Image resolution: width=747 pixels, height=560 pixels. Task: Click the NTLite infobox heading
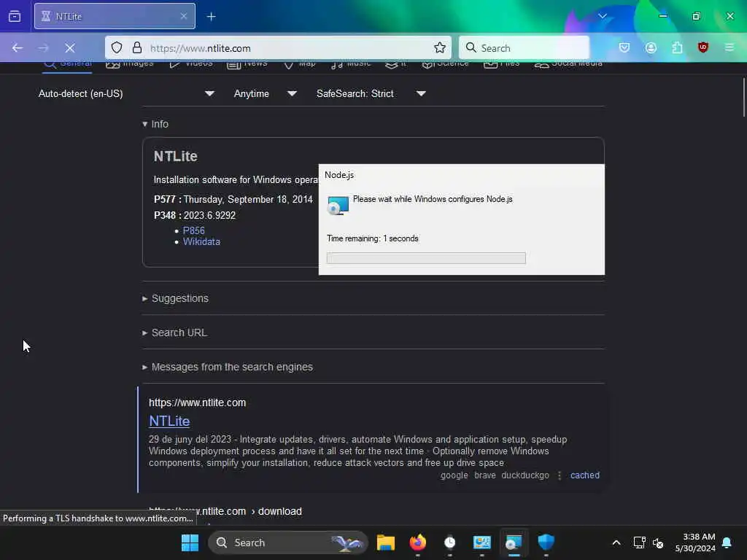[x=175, y=156]
